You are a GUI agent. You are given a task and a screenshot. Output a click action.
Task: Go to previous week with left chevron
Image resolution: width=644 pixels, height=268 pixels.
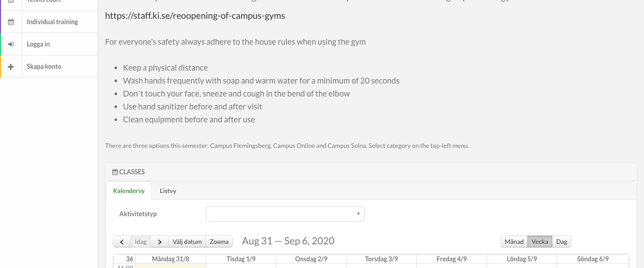tap(122, 242)
